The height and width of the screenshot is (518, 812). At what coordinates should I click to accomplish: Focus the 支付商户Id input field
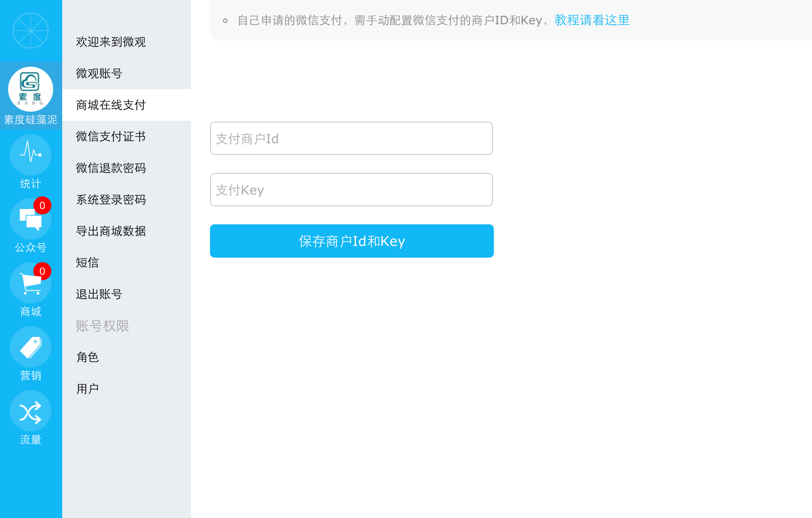351,138
